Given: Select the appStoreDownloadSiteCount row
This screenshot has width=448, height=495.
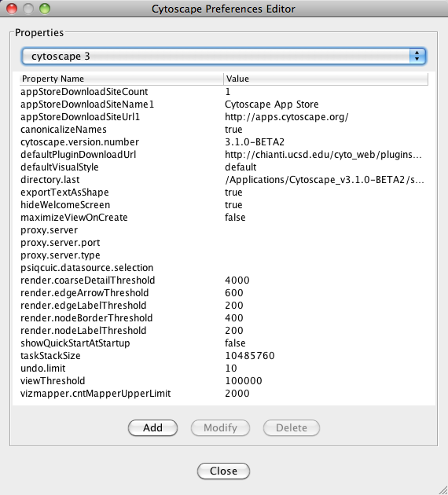Looking at the screenshot, I should tap(223, 92).
